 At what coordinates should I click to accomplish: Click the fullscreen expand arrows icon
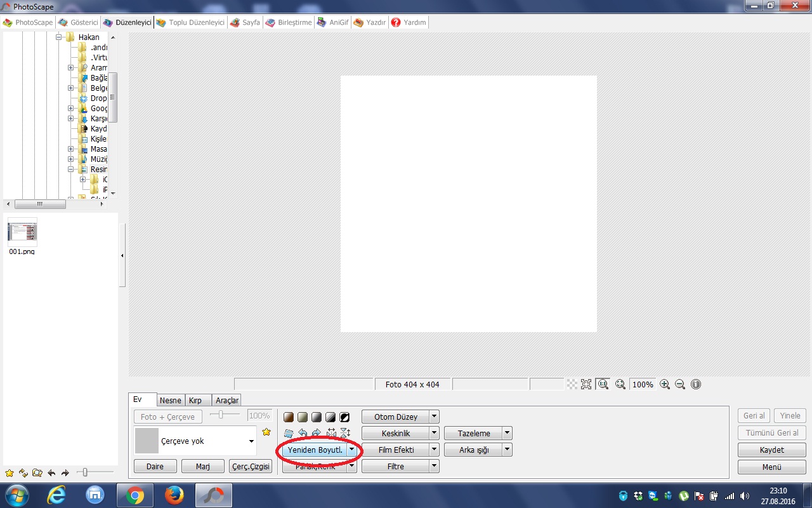(586, 384)
